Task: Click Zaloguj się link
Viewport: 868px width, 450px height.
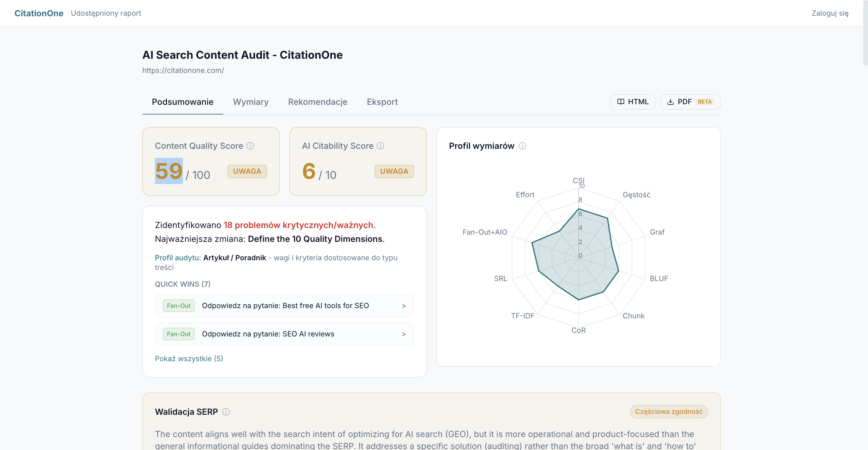Action: tap(830, 13)
